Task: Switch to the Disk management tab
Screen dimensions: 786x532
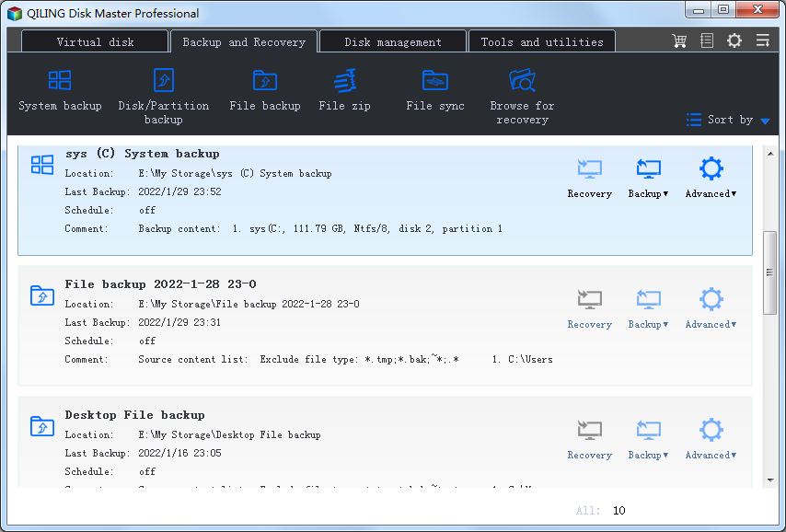Action: (392, 42)
